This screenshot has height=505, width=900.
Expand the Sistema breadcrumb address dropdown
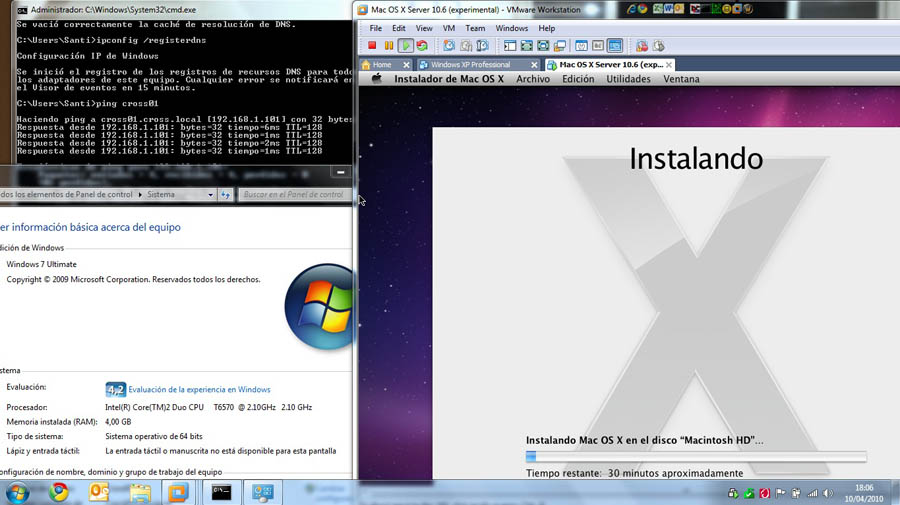tap(210, 195)
